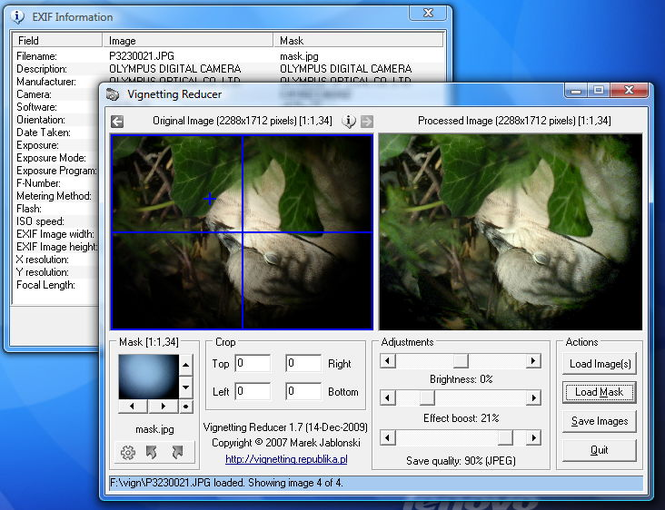665x510 pixels.
Task: Move mask up with up arrow
Action: [185, 363]
